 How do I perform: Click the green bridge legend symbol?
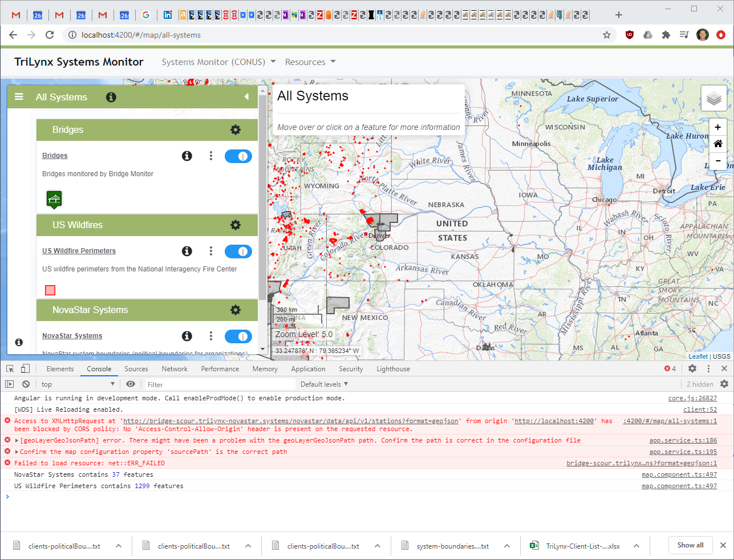54,200
